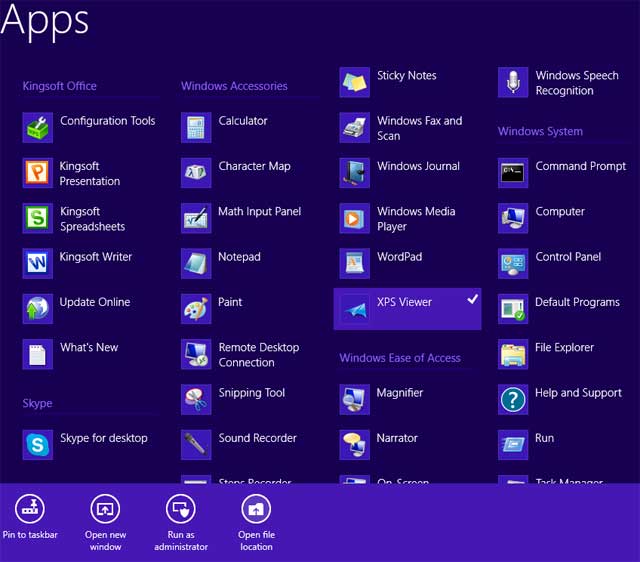The width and height of the screenshot is (640, 562).
Task: Click the 'Kingsoft Writer' label text
Action: tap(96, 257)
